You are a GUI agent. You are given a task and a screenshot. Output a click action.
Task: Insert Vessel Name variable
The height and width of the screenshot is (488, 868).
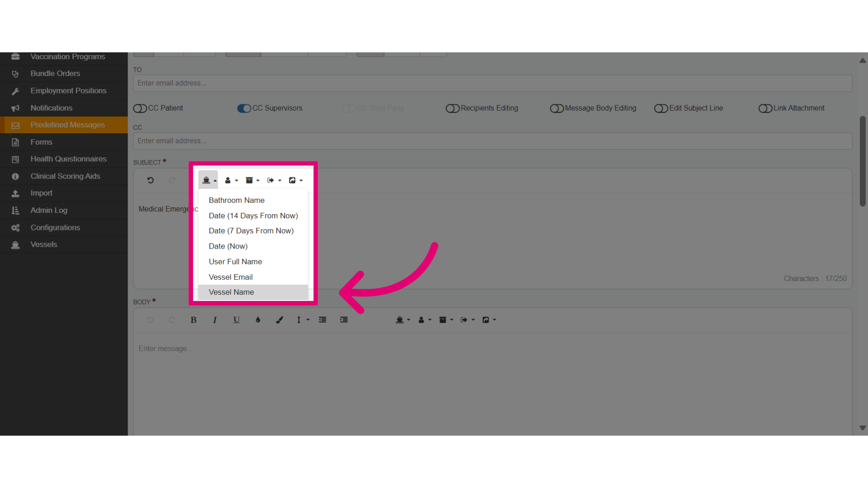pos(253,292)
